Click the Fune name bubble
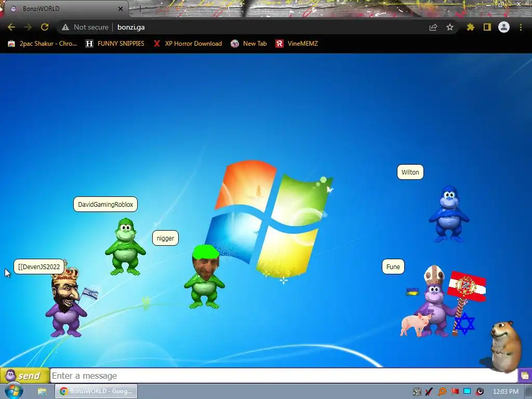Image resolution: width=532 pixels, height=399 pixels. pos(393,267)
